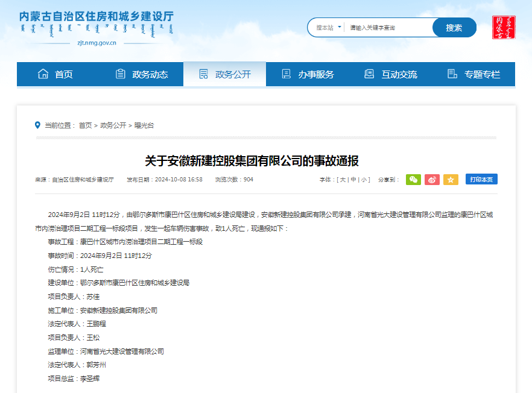This screenshot has width=532, height=393.
Task: Open the 互动交流 navigation tab
Action: [x=391, y=74]
